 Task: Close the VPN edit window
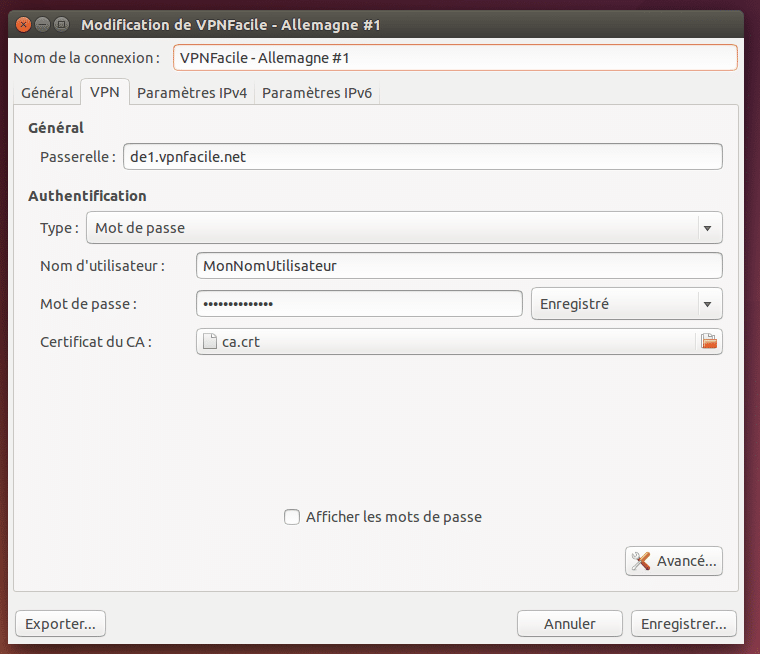point(23,24)
